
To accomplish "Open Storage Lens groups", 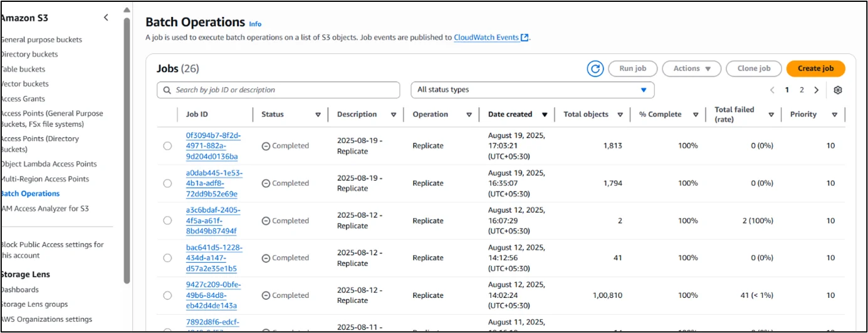I will 34,304.
